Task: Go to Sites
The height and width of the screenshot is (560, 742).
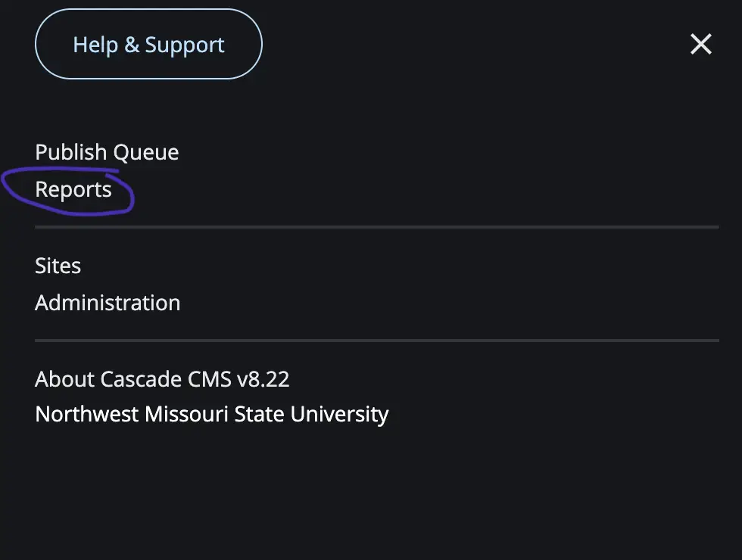Action: [x=58, y=266]
